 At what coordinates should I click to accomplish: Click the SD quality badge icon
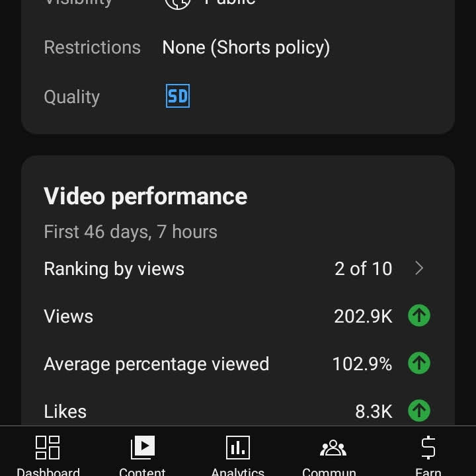click(178, 96)
